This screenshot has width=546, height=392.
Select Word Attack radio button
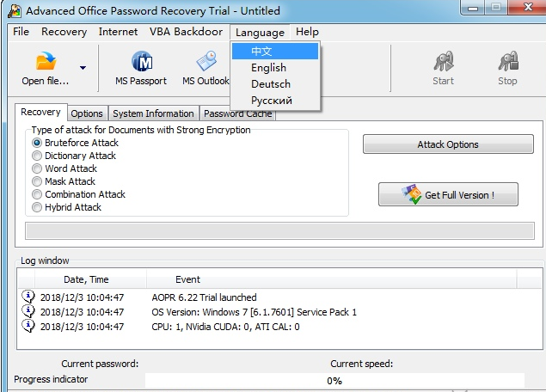[37, 168]
